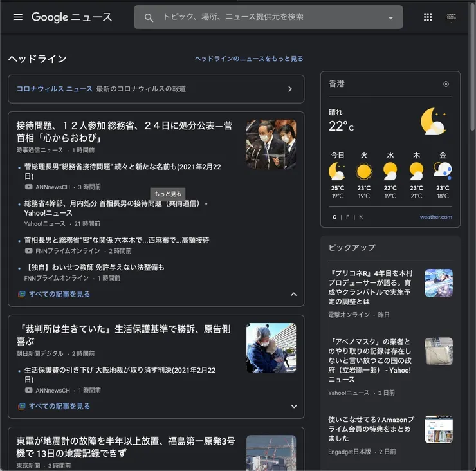Open article 総務省4幹部、月内処分
476x471 pixels.
point(116,208)
